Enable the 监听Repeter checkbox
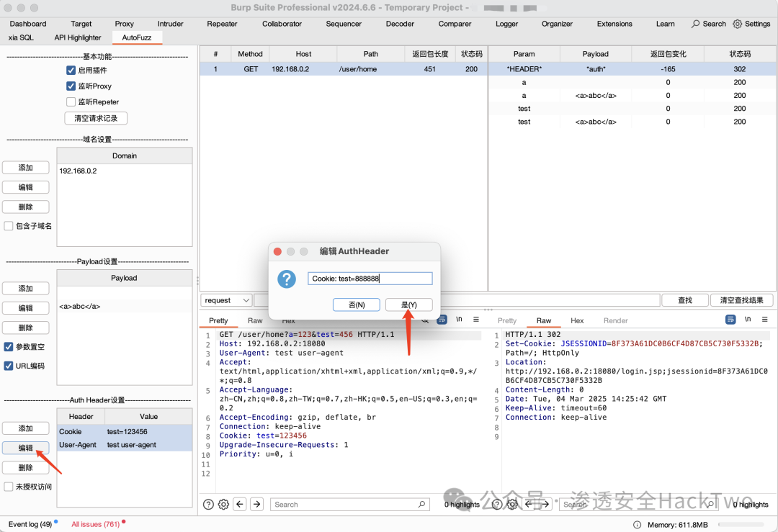 (x=71, y=102)
